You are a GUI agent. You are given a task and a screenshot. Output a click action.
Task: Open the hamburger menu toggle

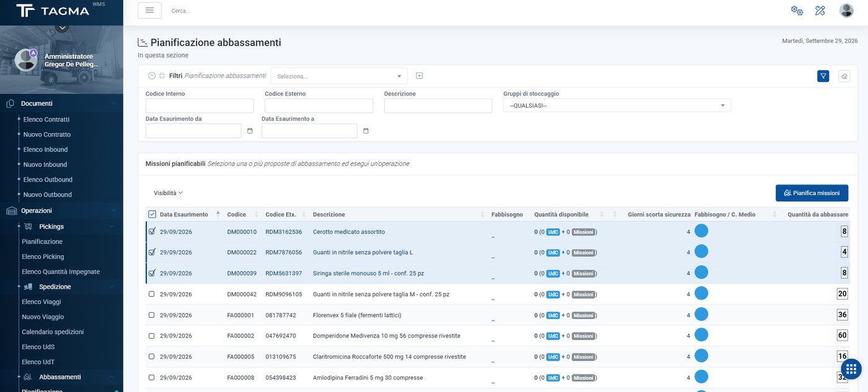click(x=149, y=11)
